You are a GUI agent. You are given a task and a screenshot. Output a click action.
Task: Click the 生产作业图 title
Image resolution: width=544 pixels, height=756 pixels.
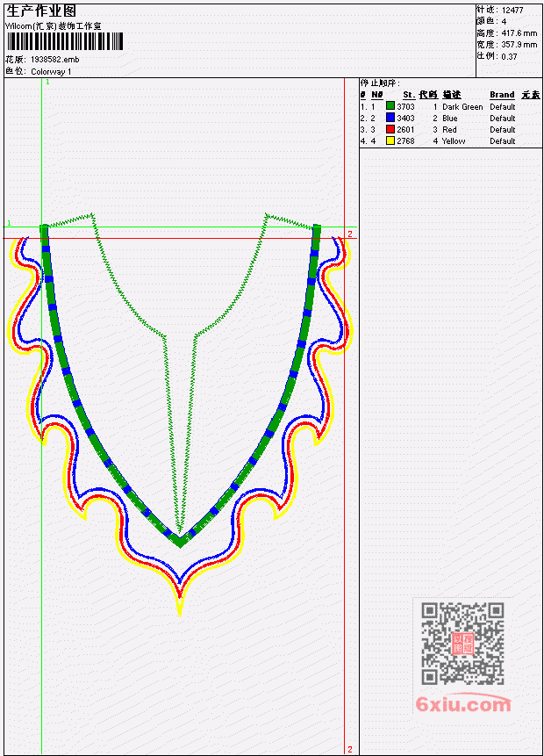pyautogui.click(x=41, y=11)
